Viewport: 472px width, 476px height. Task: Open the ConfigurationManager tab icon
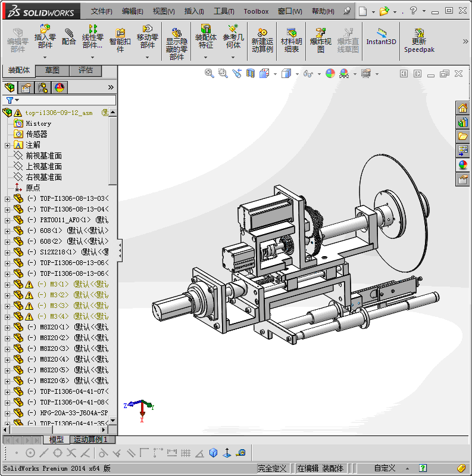tap(43, 88)
